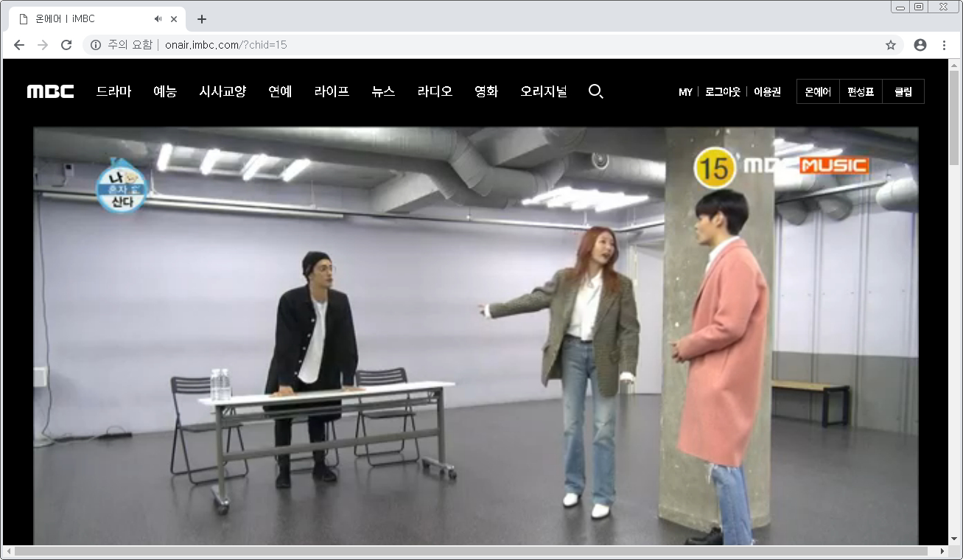This screenshot has width=963, height=560.
Task: Click the 클립 button
Action: [903, 92]
